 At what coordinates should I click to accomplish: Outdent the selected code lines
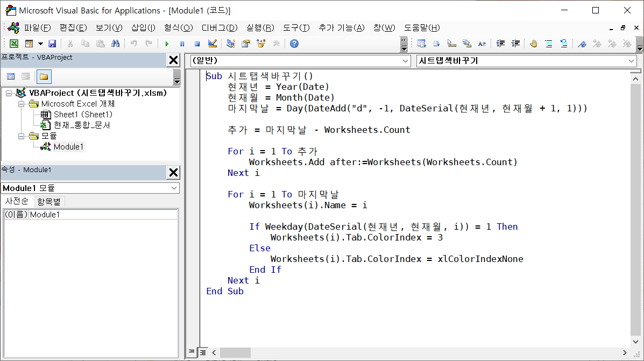(x=515, y=44)
